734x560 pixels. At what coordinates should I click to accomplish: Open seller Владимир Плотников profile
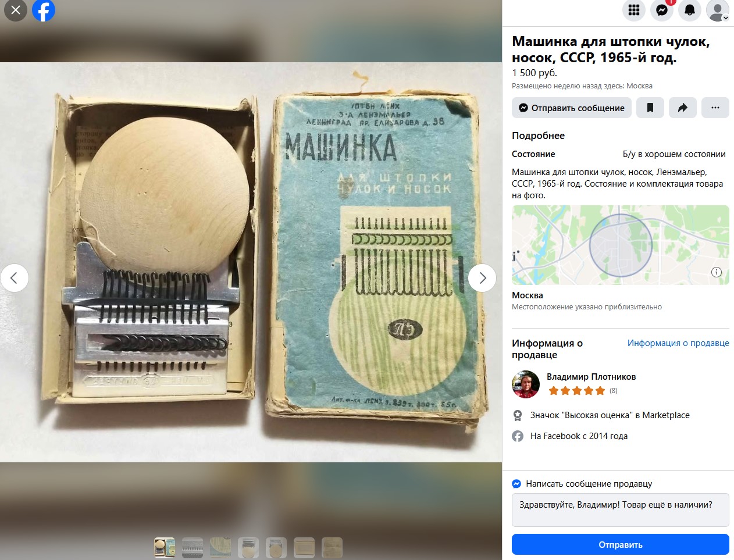[x=592, y=377]
